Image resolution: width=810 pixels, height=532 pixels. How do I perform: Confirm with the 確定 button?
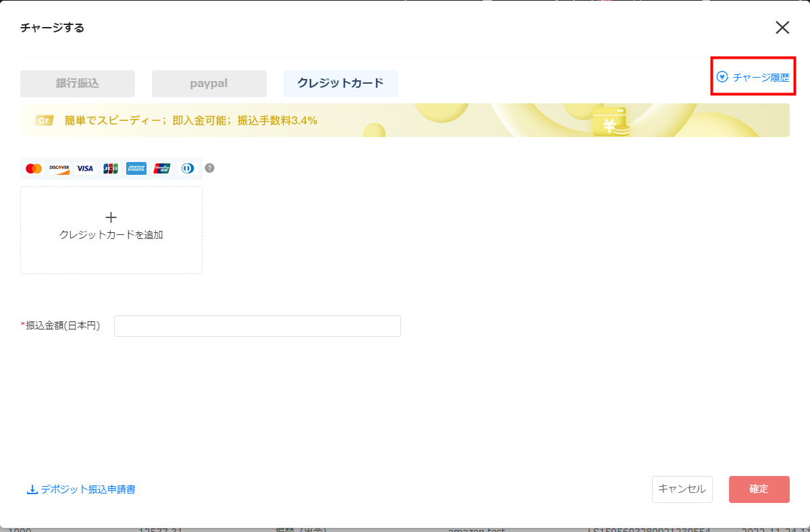coord(759,489)
